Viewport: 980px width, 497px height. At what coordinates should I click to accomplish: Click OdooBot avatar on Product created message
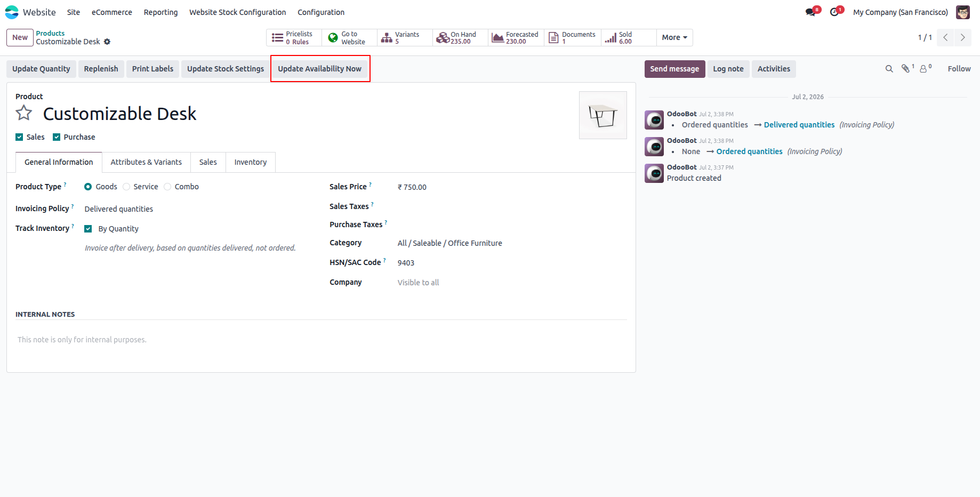pyautogui.click(x=654, y=173)
